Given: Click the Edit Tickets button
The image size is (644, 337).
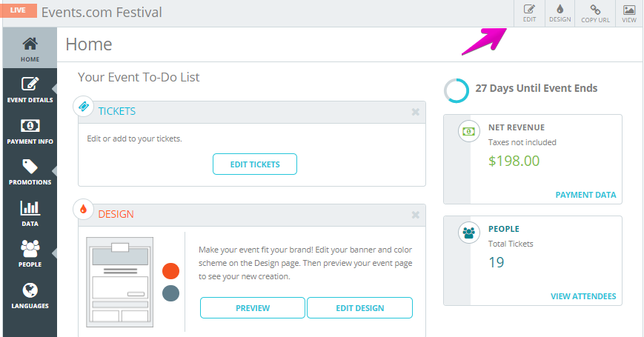Looking at the screenshot, I should tap(255, 164).
